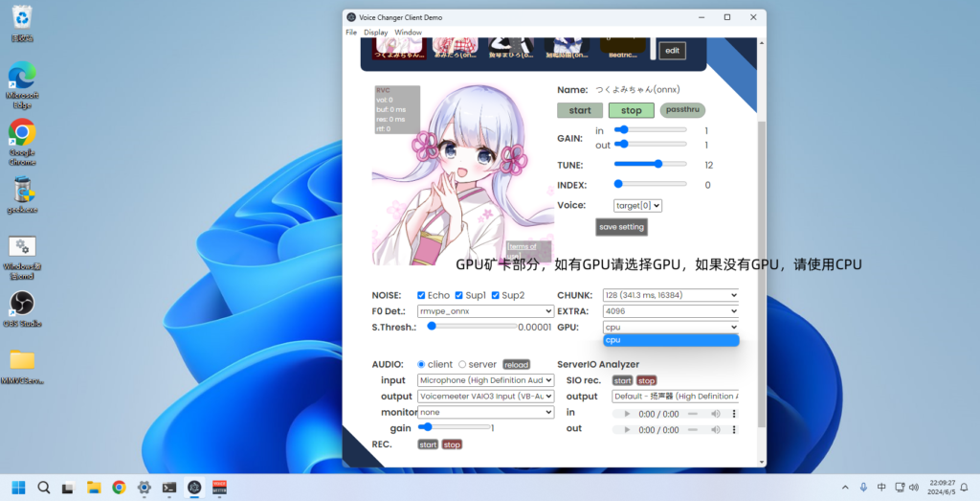Click the REC. stop button

click(452, 444)
